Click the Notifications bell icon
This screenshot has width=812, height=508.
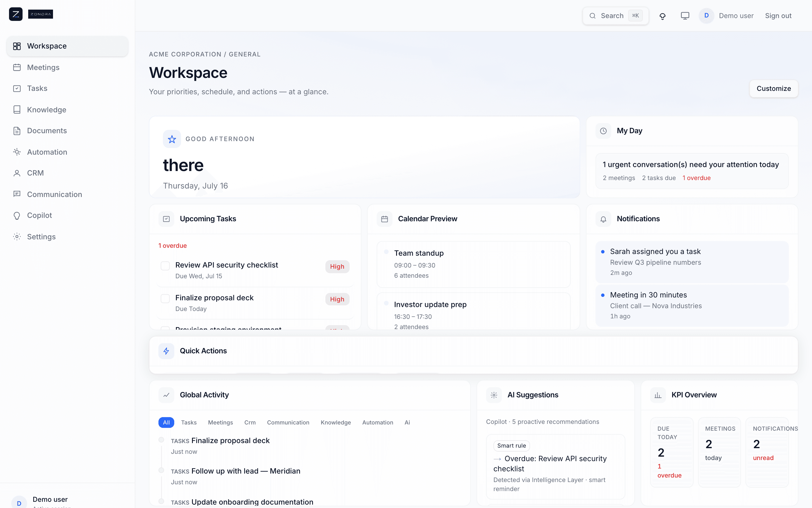click(603, 219)
